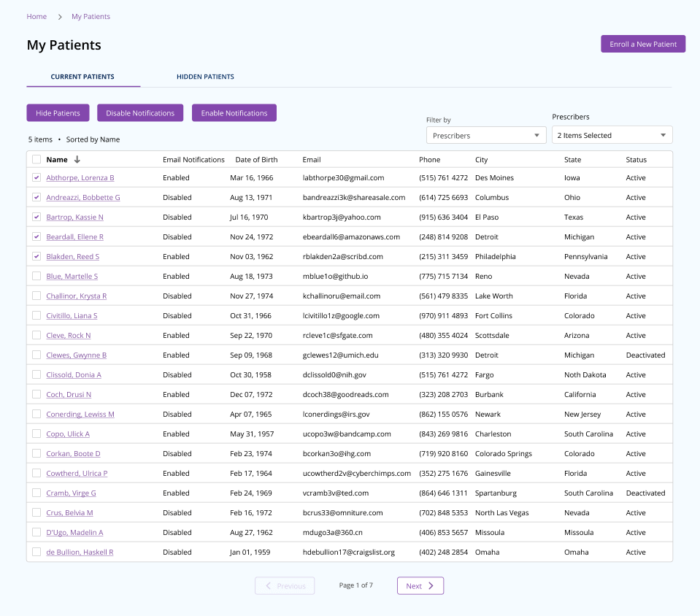
Task: Click the breadcrumb chevron separator after Home
Action: coord(59,17)
